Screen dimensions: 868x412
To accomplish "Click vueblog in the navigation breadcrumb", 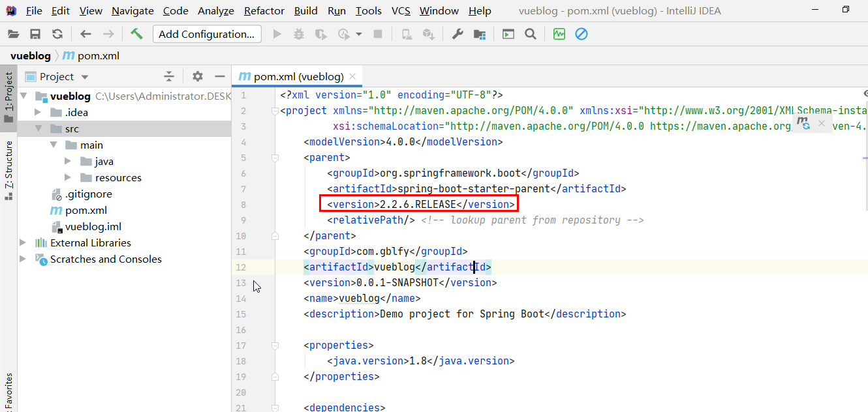I will click(30, 56).
